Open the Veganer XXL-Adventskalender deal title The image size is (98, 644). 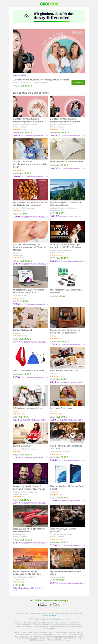click(x=65, y=573)
